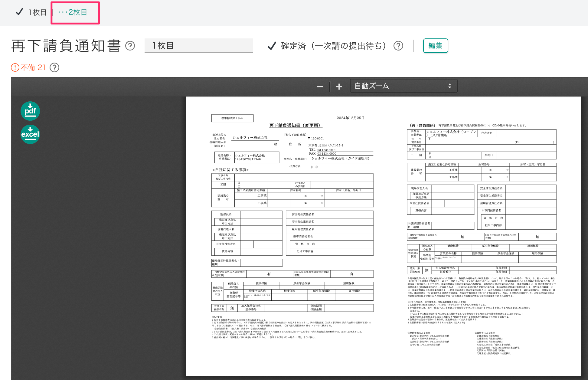
Task: Zoom out of the document with the minus icon
Action: (x=321, y=87)
